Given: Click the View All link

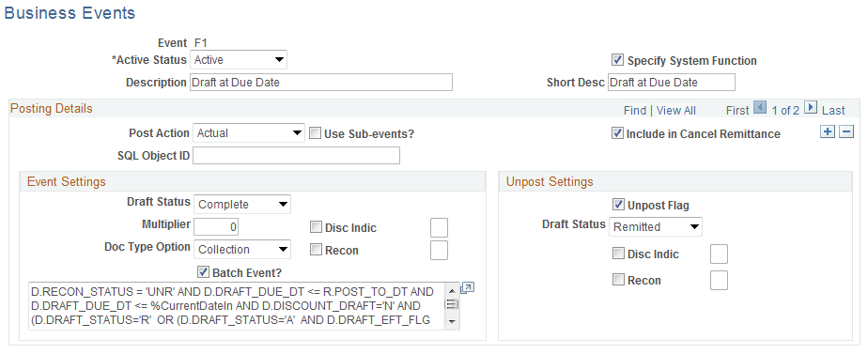Looking at the screenshot, I should tap(676, 110).
